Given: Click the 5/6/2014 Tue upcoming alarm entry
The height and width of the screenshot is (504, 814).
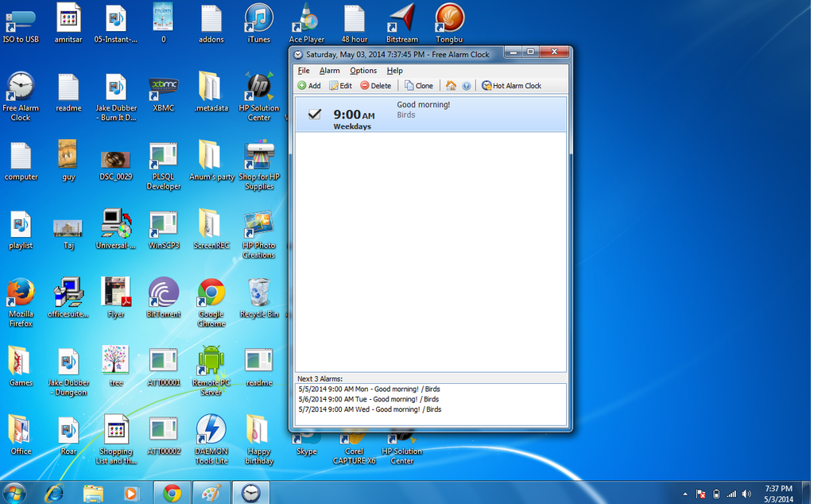Looking at the screenshot, I should click(369, 399).
